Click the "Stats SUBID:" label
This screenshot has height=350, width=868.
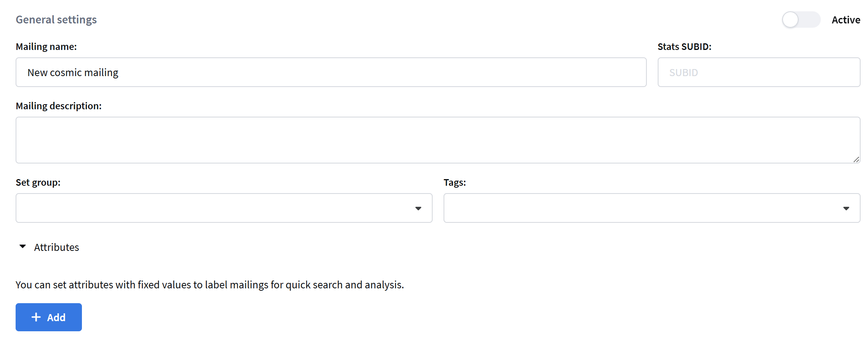(x=684, y=46)
